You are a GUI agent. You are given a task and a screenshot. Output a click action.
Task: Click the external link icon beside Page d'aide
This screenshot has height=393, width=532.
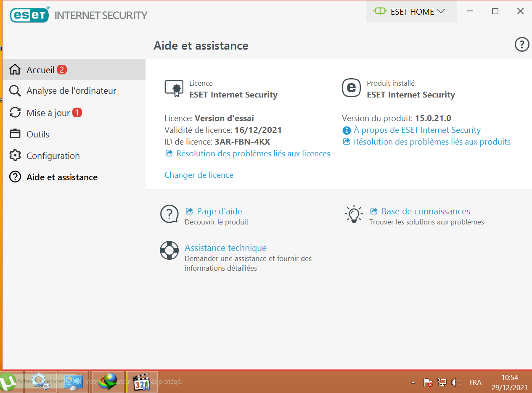(x=189, y=211)
